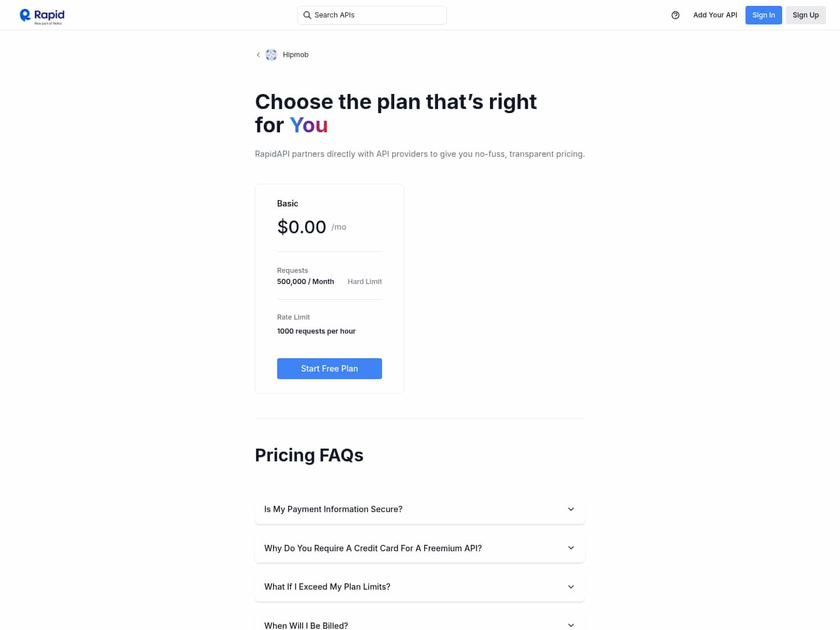840x630 pixels.
Task: Start the free Basic plan
Action: [329, 369]
